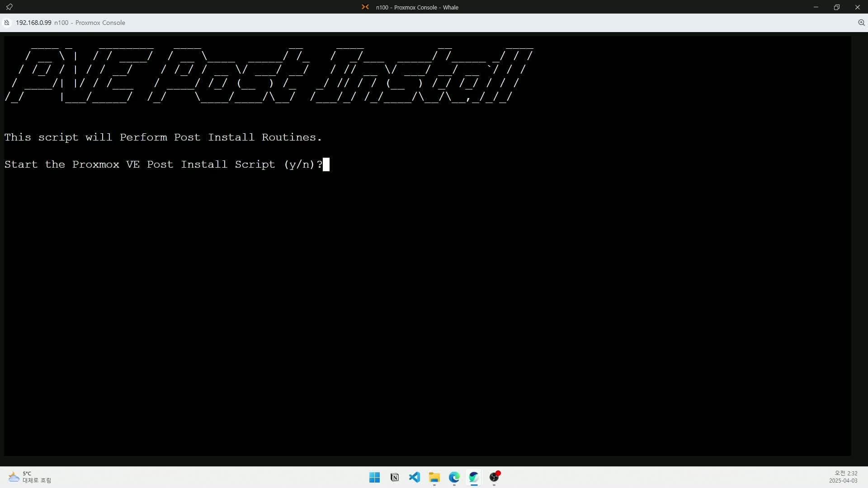Open the clock and date panel
The height and width of the screenshot is (488, 868).
tap(843, 477)
